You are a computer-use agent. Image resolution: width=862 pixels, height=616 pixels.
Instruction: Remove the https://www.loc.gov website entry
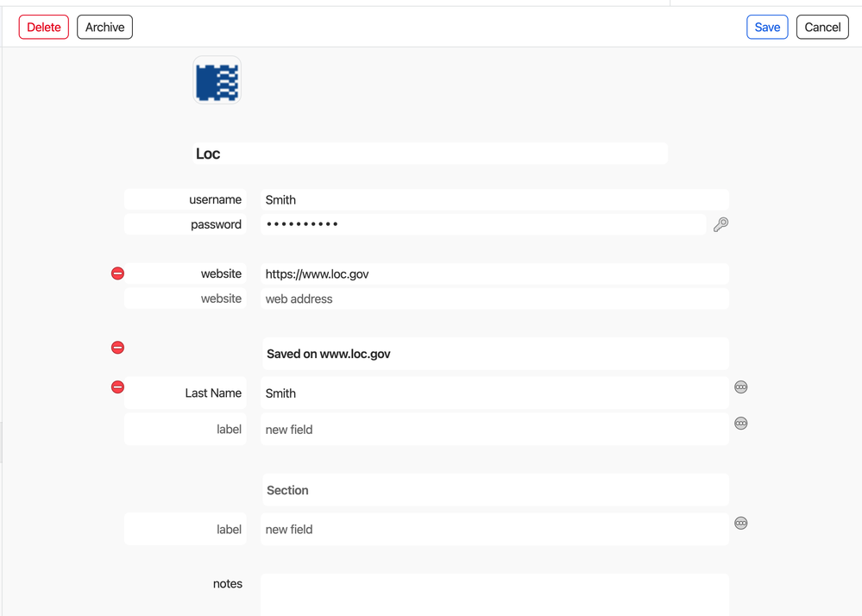click(x=118, y=273)
